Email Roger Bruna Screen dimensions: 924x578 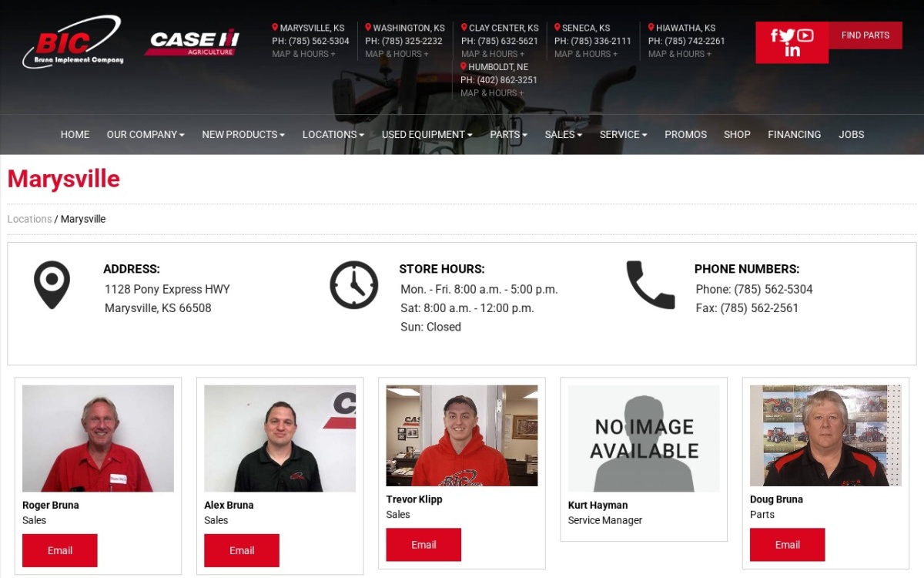(x=60, y=550)
